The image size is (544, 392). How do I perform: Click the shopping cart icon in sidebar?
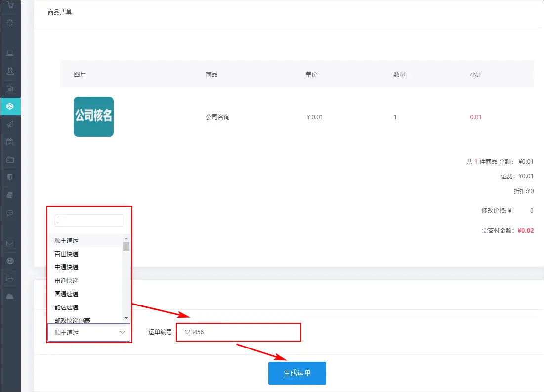tap(10, 4)
